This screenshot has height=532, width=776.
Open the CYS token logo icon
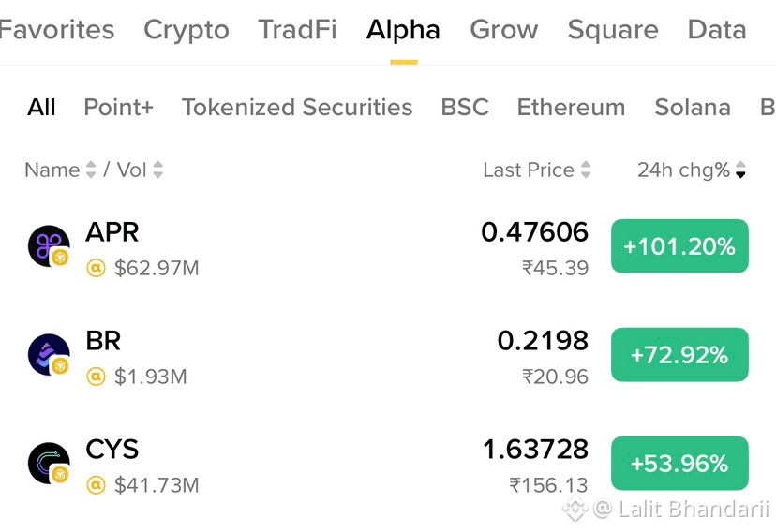pyautogui.click(x=49, y=464)
